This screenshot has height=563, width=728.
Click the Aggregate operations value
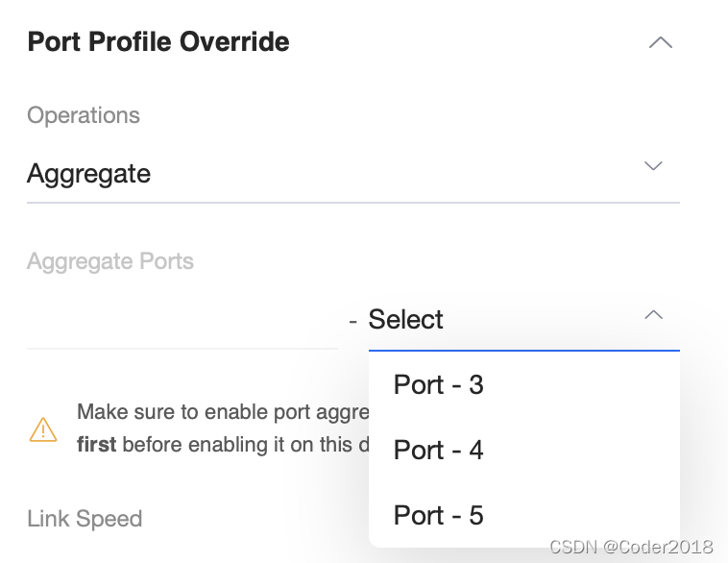88,174
